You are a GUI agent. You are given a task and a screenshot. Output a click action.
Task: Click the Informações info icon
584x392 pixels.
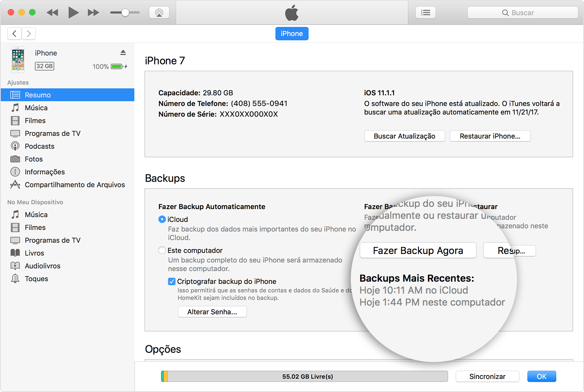(15, 172)
